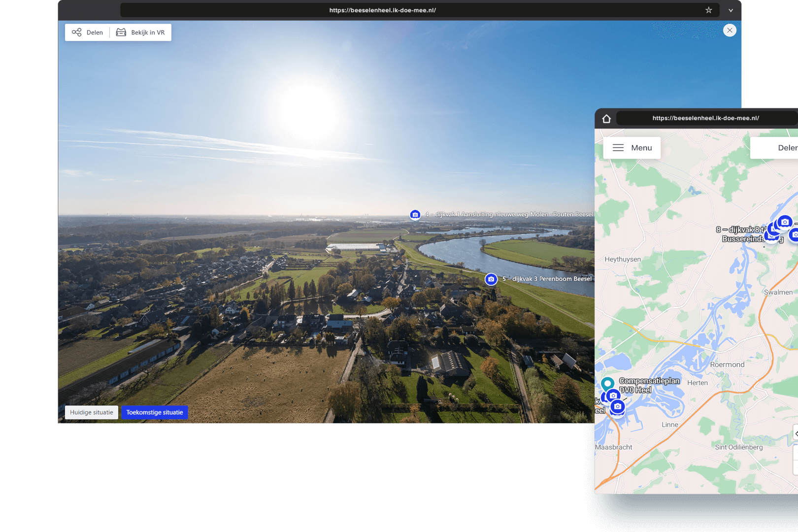Viewport: 798px width, 532px height.
Task: Select the teal Compensatieplan DVO Heel pin
Action: click(607, 383)
